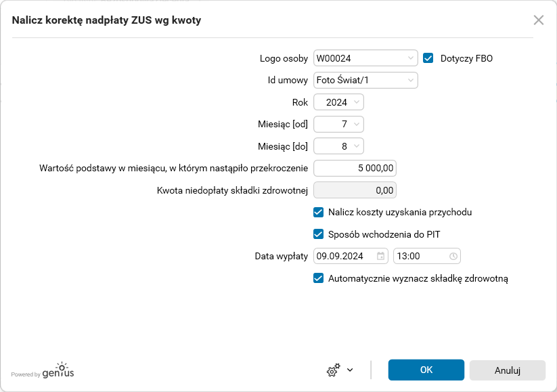
Task: Click the 13:00 time input field
Action: pyautogui.click(x=421, y=256)
